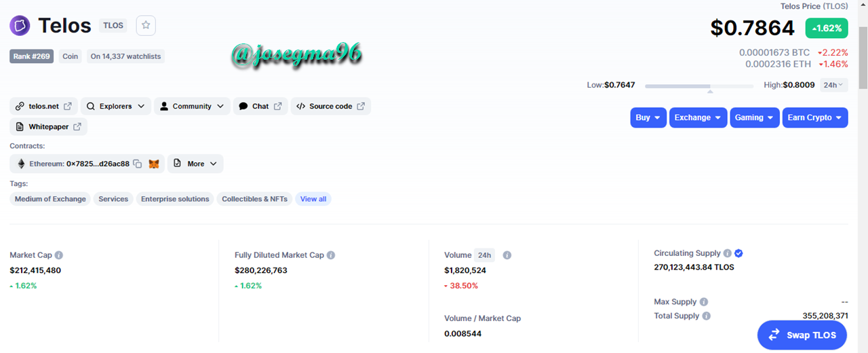Click the $0.7864 price value
Image resolution: width=868 pixels, height=353 pixels.
(x=753, y=28)
